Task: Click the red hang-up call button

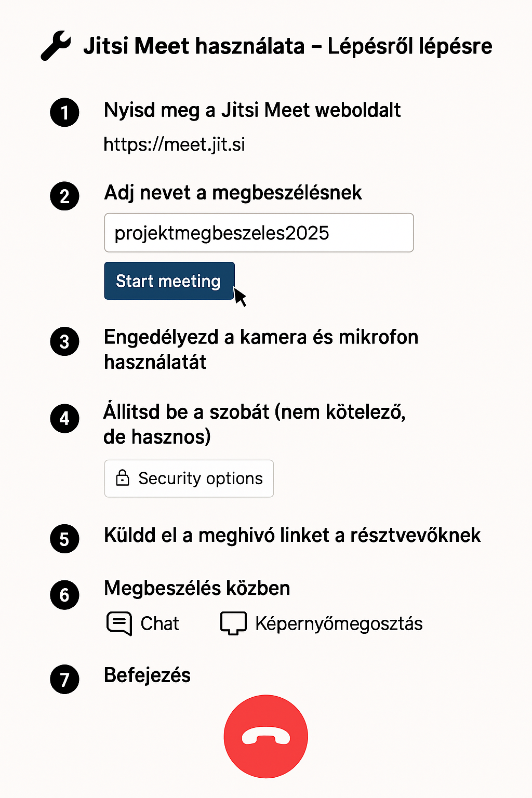Action: (265, 736)
